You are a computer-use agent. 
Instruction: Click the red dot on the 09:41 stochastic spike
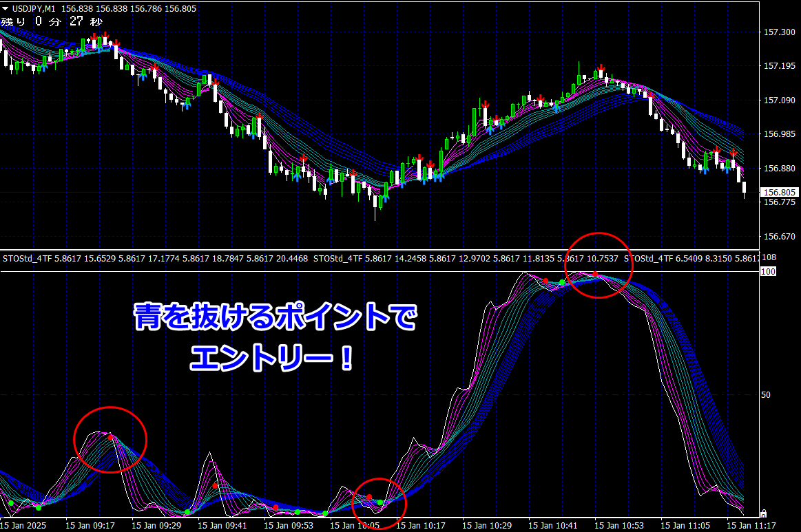215,485
